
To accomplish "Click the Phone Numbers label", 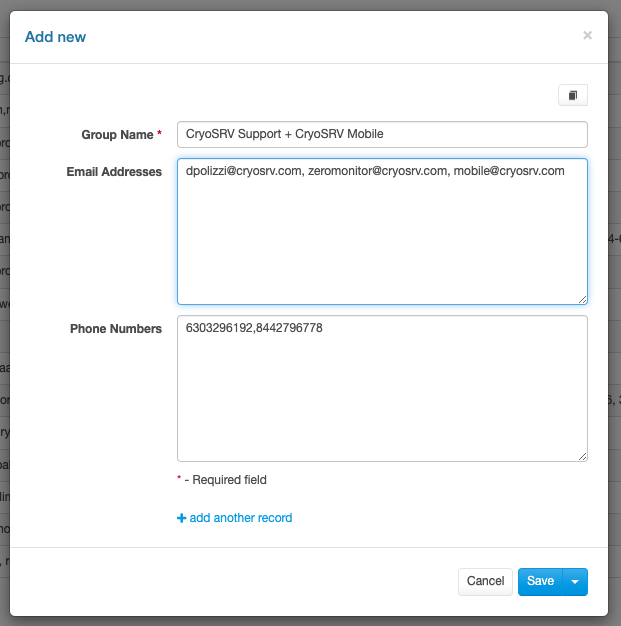I will 116,329.
